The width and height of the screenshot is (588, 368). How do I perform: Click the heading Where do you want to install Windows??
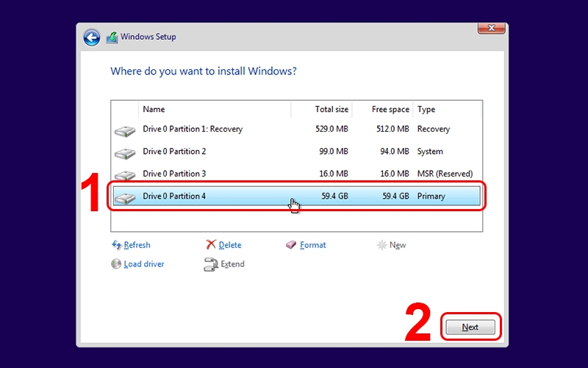click(x=204, y=71)
